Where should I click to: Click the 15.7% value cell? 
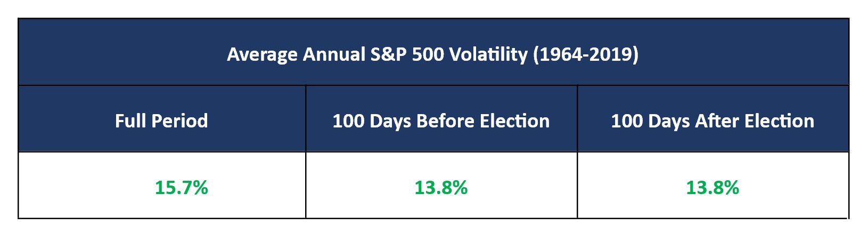click(x=181, y=188)
